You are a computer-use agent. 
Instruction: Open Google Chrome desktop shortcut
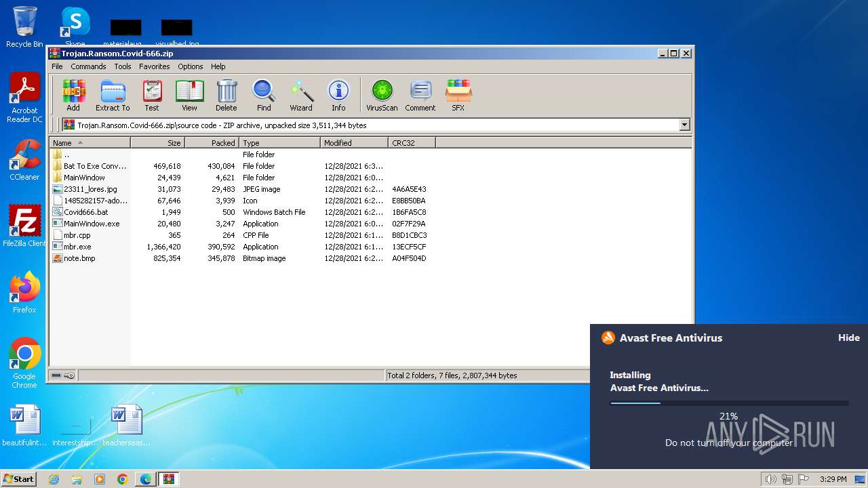[24, 363]
